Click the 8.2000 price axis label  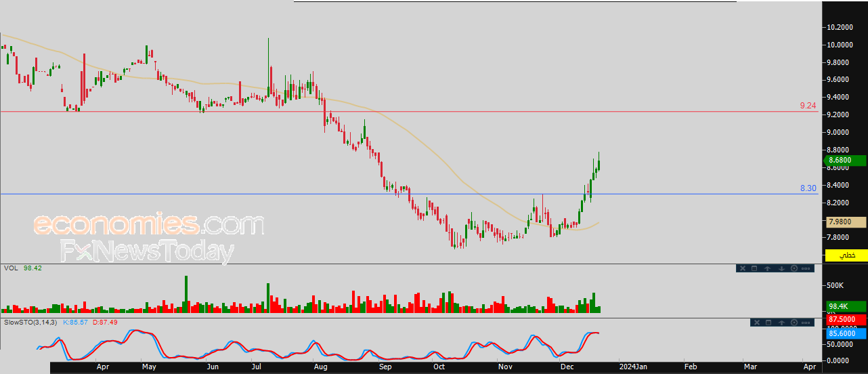point(839,203)
